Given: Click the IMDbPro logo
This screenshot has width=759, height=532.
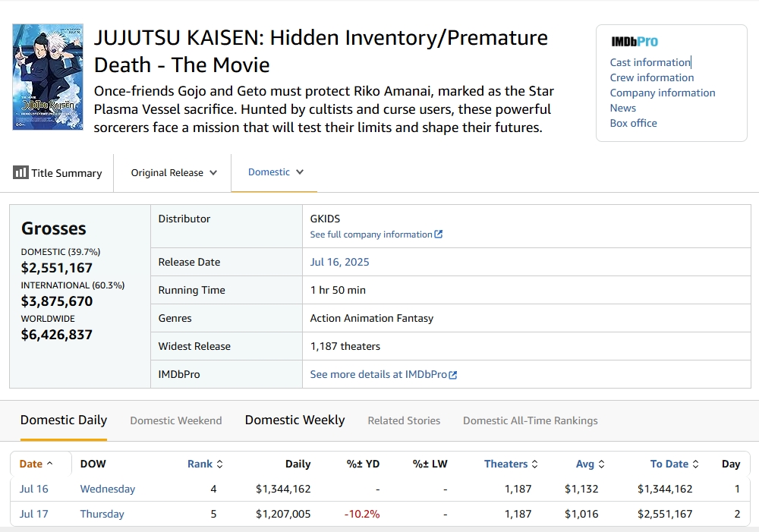Looking at the screenshot, I should pyautogui.click(x=634, y=42).
